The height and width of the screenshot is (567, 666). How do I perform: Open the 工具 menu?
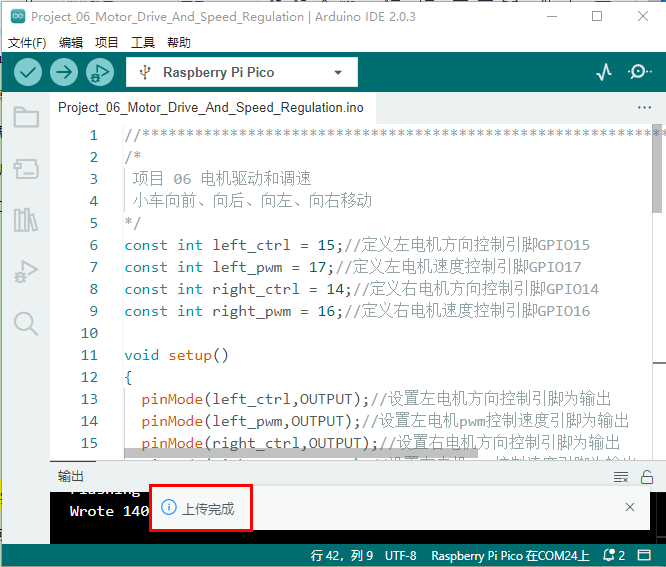[x=143, y=42]
